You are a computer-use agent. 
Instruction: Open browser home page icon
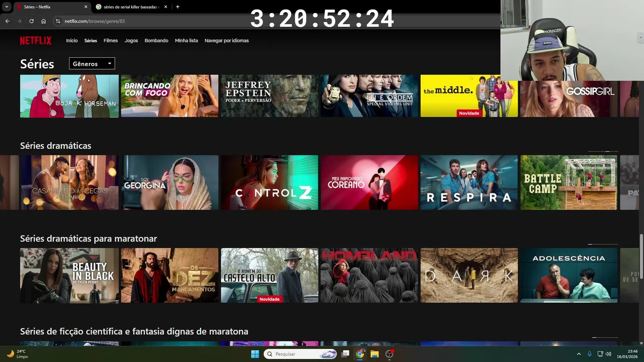click(x=44, y=21)
